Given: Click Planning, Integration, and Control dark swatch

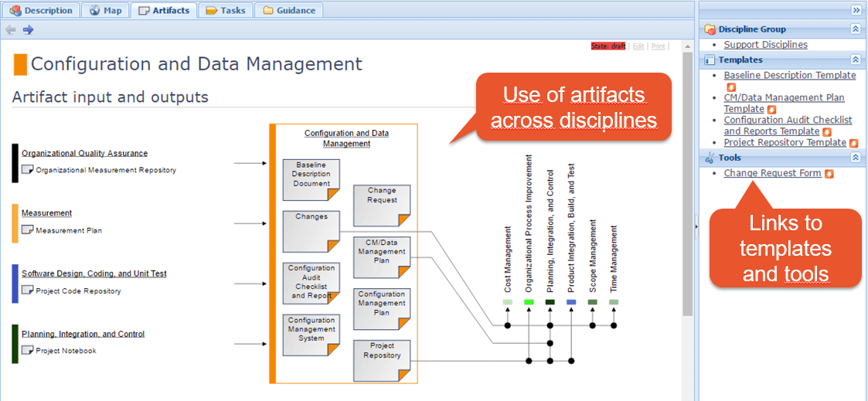Looking at the screenshot, I should click(x=550, y=302).
